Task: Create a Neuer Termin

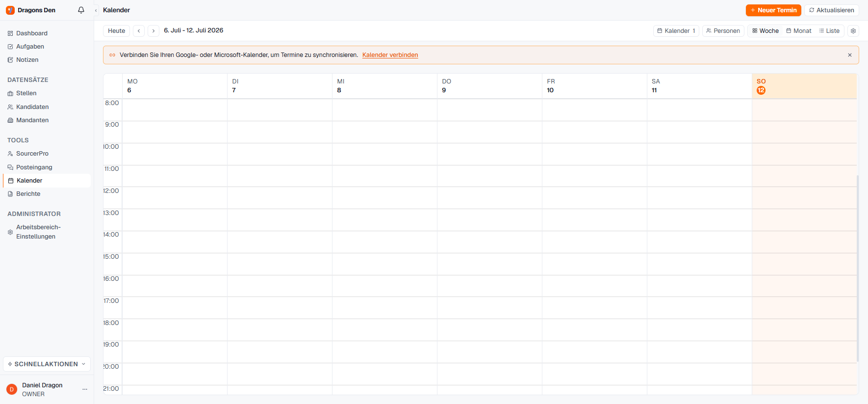Action: click(x=773, y=10)
